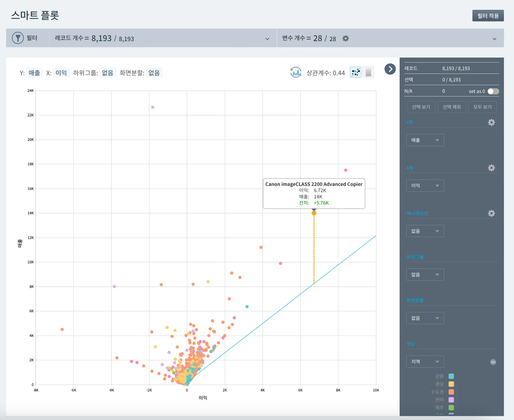Expand the 변수 개수 panel chevron
This screenshot has width=514, height=420.
click(494, 39)
